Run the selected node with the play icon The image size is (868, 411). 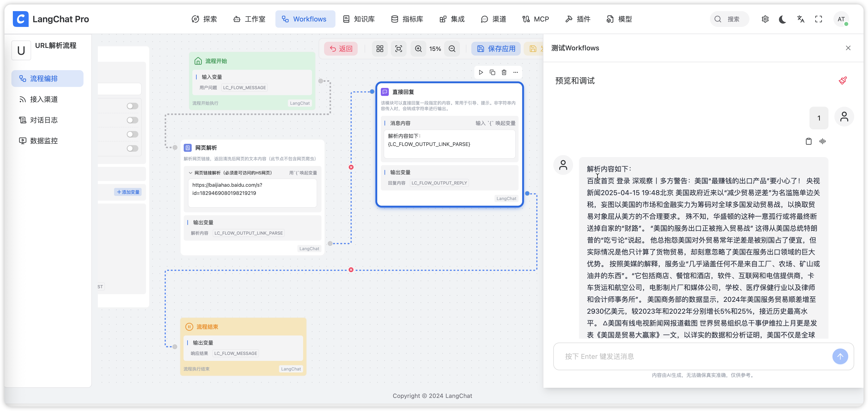point(481,72)
